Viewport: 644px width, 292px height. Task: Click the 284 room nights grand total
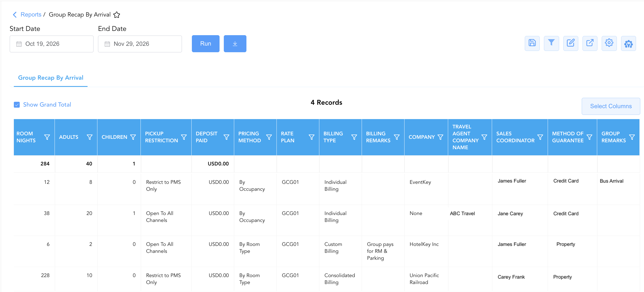pyautogui.click(x=45, y=164)
